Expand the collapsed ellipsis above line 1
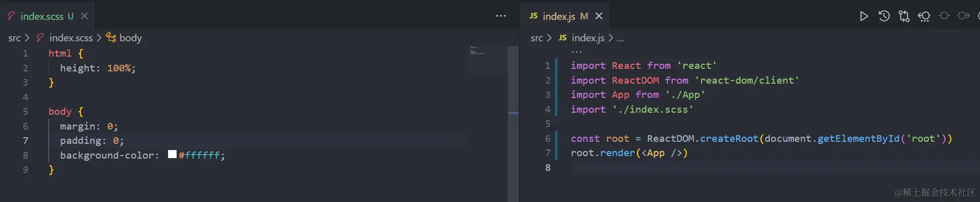Screen dimensions: 980x202 tap(576, 52)
